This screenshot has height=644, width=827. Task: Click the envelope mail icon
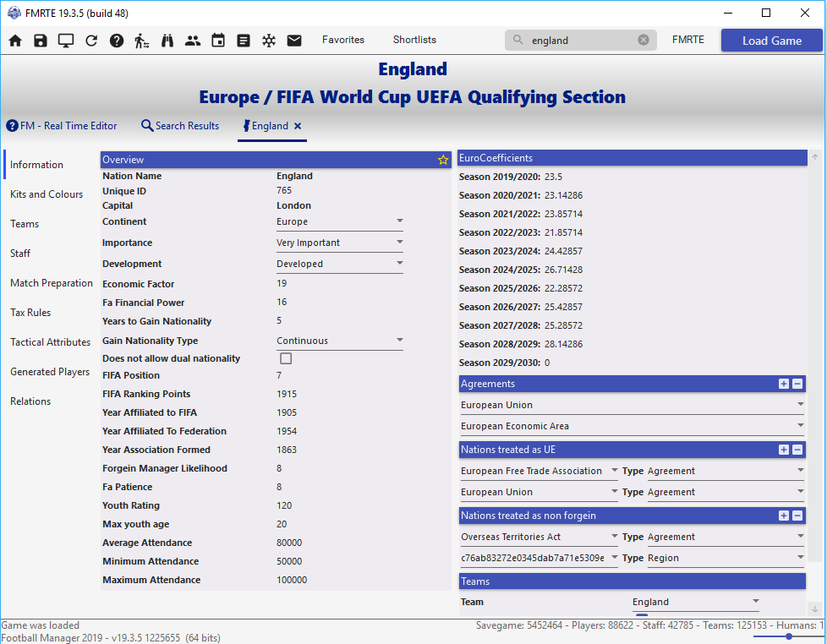tap(294, 41)
